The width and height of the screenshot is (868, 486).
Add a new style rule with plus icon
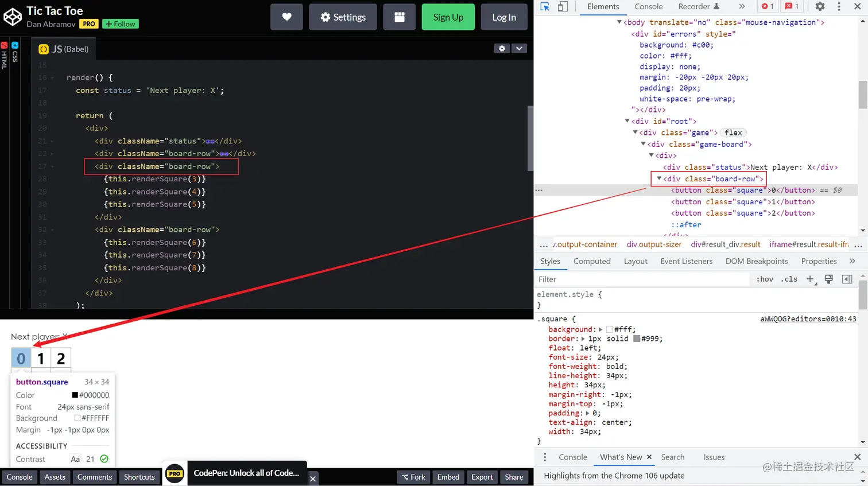[x=810, y=279]
